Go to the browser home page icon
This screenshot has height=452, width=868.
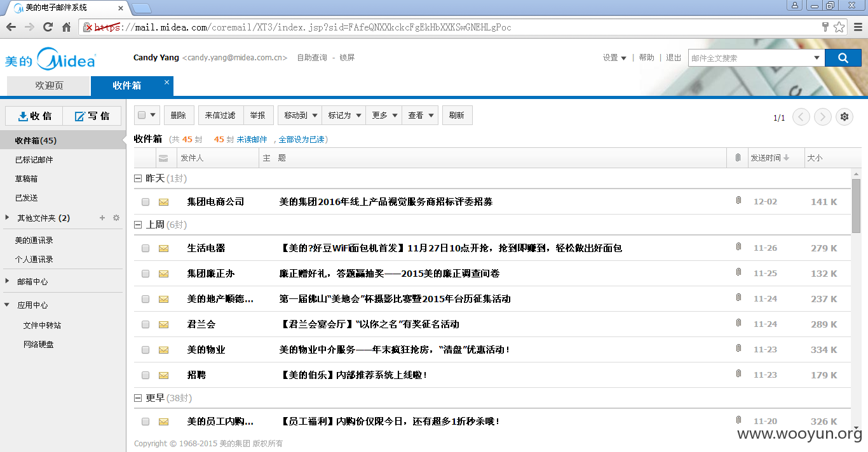[66, 27]
